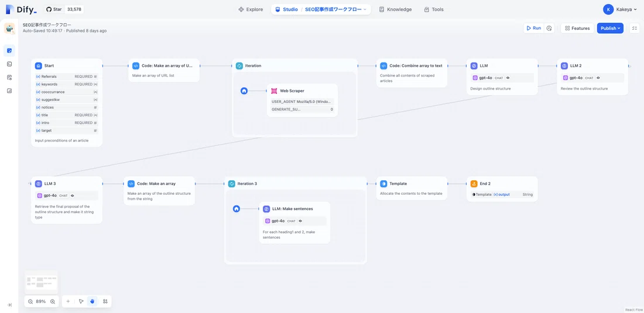Select the target variable row
644x313 pixels.
67,130
